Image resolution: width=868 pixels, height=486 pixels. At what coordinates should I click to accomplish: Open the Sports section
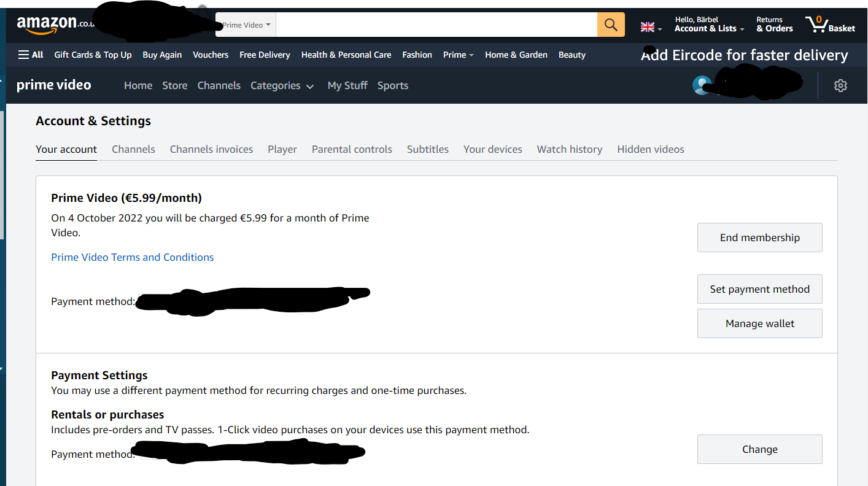pyautogui.click(x=392, y=85)
